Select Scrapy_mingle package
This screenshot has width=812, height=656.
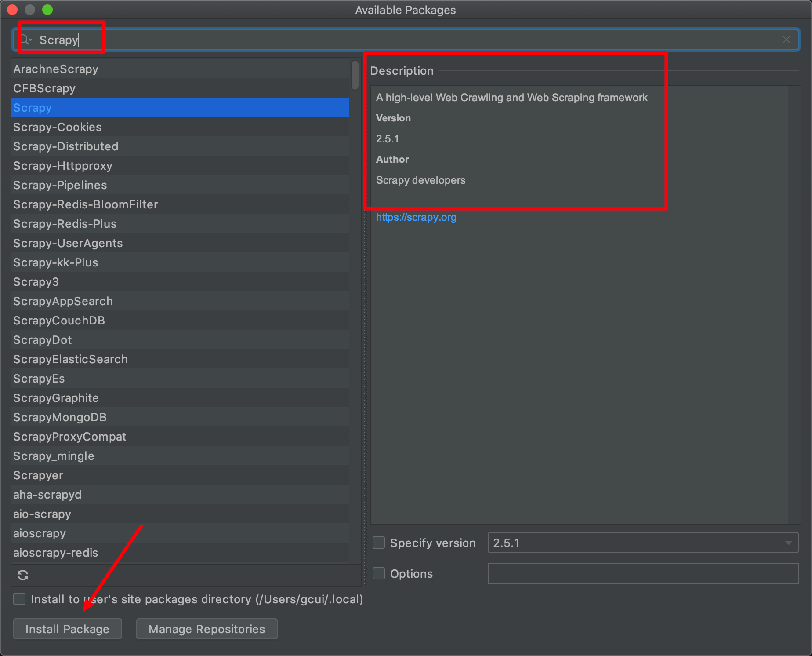[180, 456]
